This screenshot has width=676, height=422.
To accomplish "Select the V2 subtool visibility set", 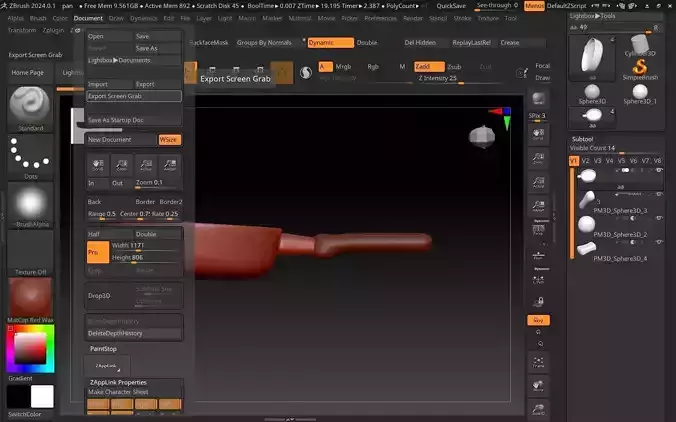I will click(585, 160).
